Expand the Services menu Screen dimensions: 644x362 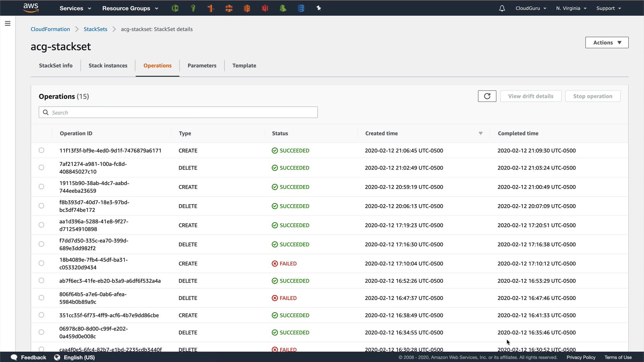click(75, 8)
